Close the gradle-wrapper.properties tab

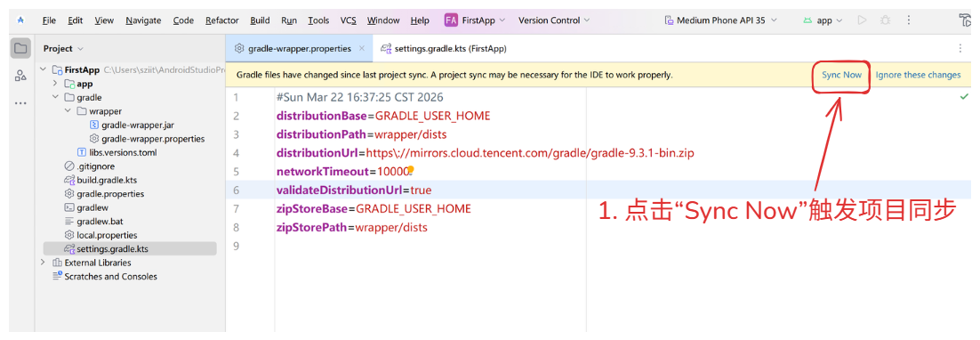[361, 48]
